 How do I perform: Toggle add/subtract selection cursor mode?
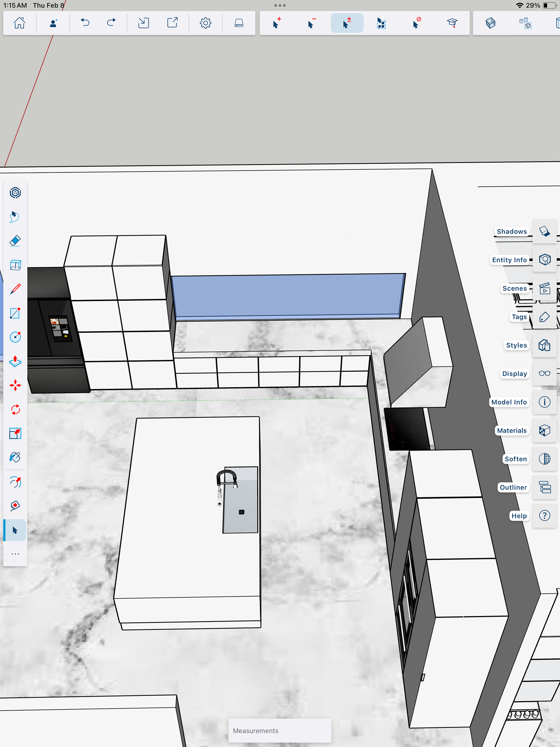click(x=347, y=23)
